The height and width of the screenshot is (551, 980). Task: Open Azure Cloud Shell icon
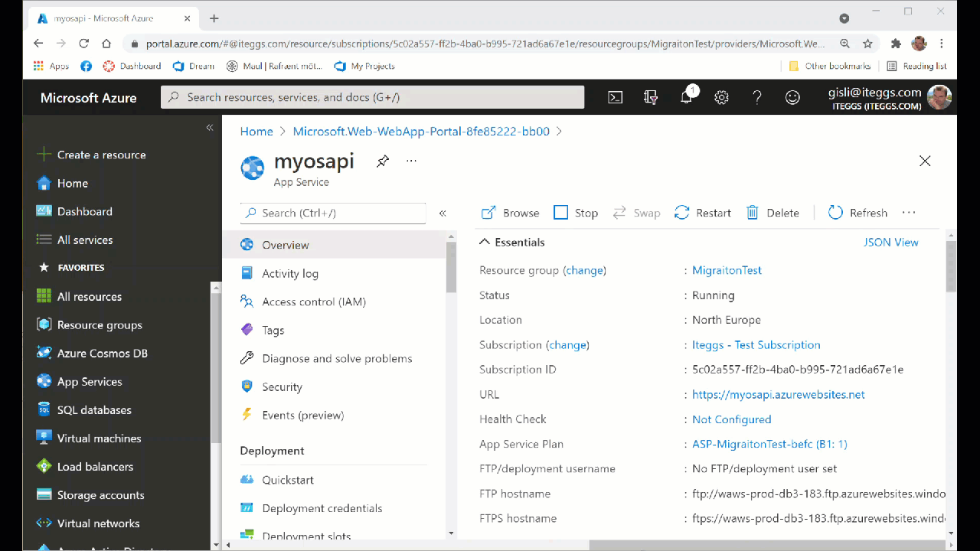click(615, 97)
